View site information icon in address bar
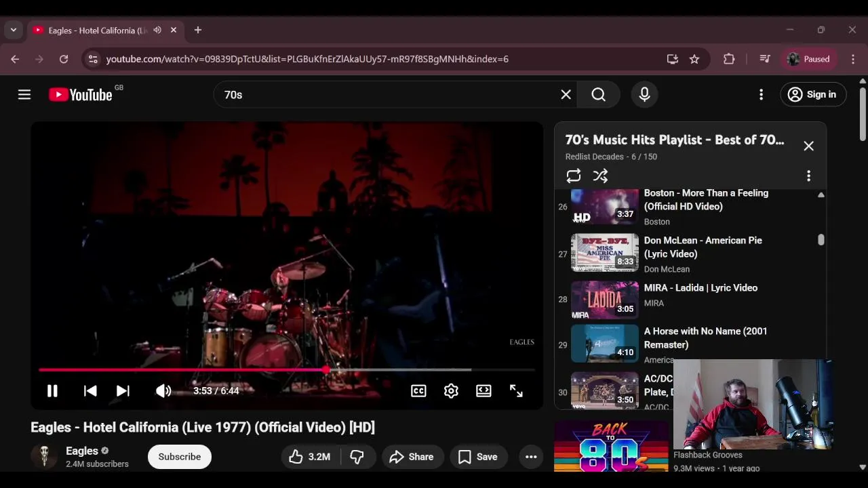The height and width of the screenshot is (488, 868). click(x=93, y=59)
